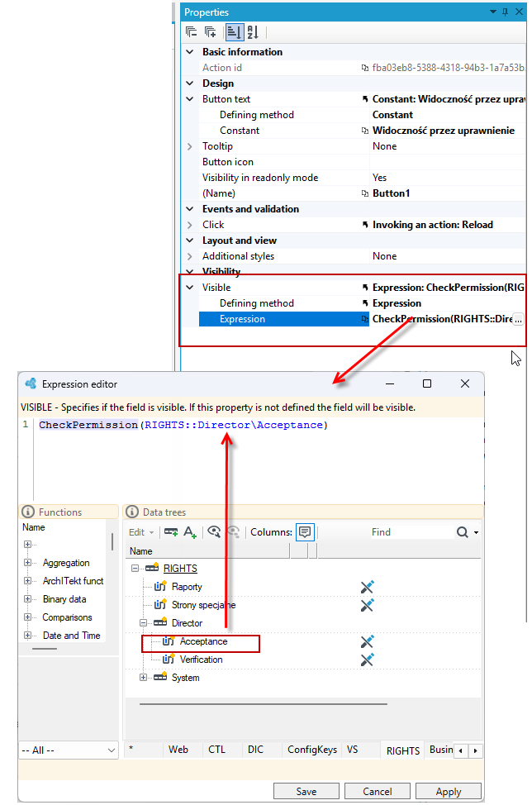The image size is (532, 805).
Task: Collapse the Director tree node
Action: [143, 622]
